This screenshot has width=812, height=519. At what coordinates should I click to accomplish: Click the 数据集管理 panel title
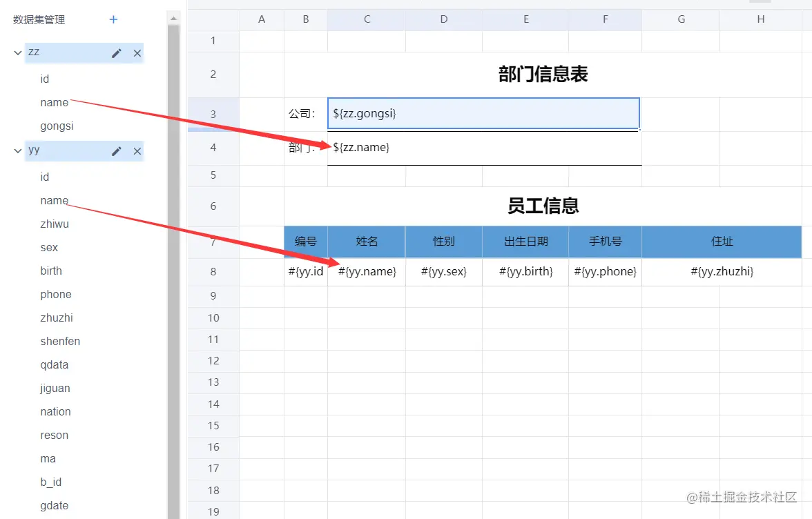39,19
